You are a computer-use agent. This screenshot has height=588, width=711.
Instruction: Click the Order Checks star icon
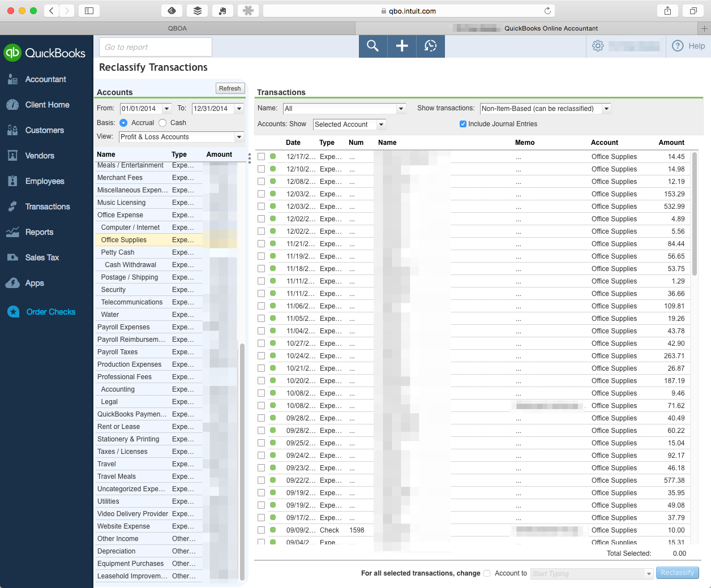click(14, 312)
